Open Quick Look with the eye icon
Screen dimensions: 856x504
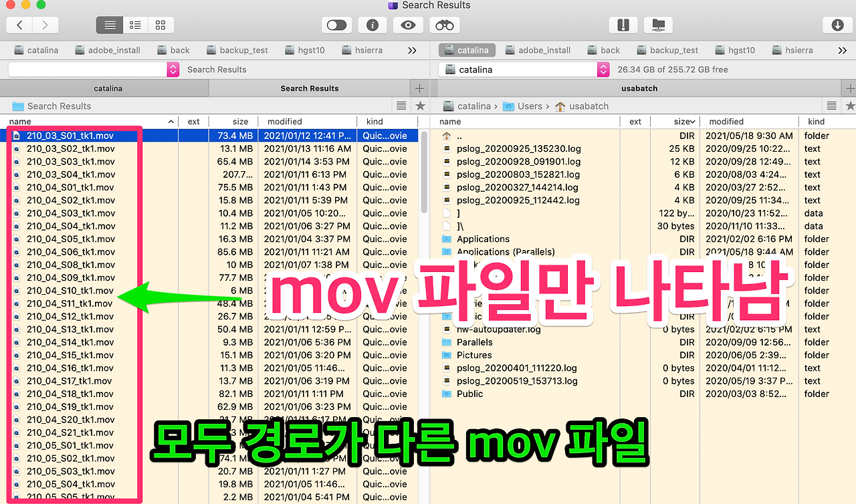[408, 25]
